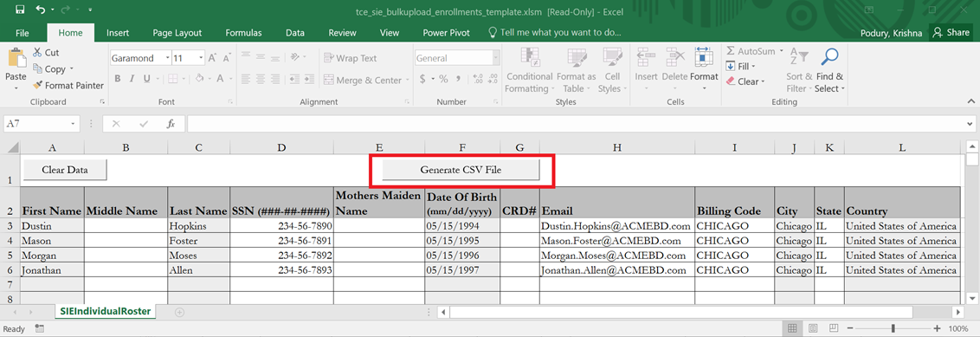Open Conditional Formatting menu

point(529,71)
